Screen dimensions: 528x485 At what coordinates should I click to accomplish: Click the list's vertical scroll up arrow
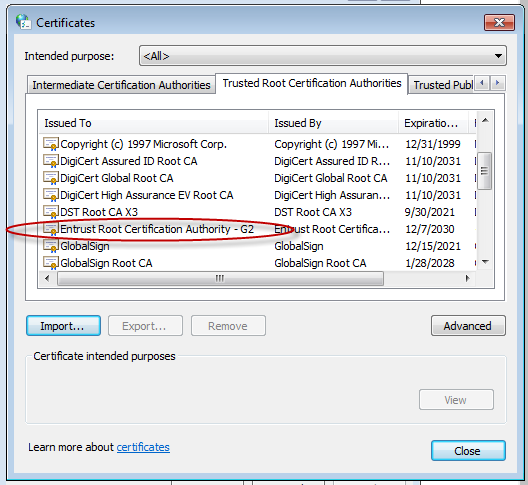point(485,120)
